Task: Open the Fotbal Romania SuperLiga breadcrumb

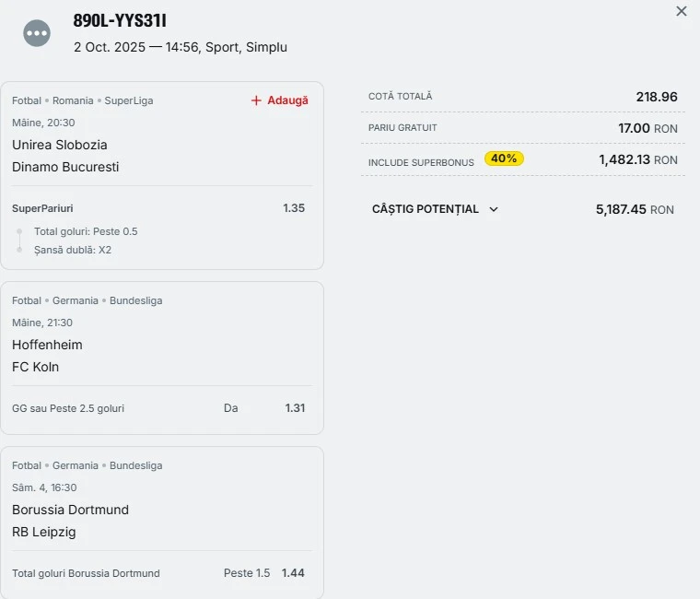Action: (x=83, y=100)
